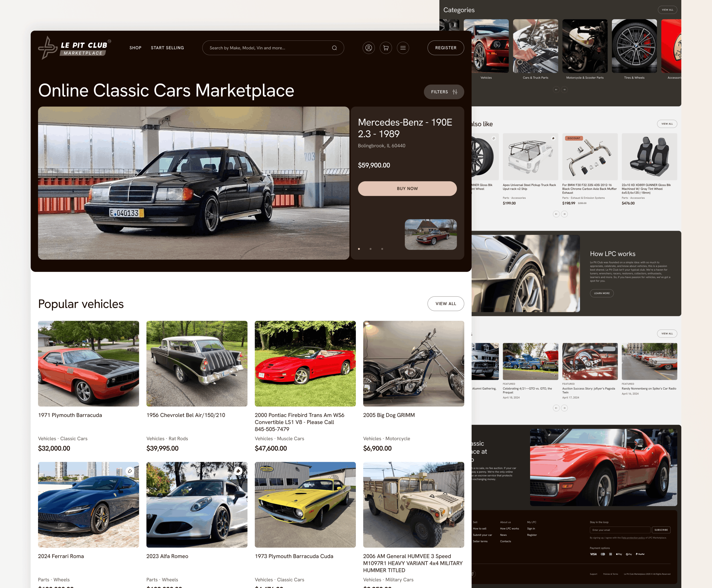
Task: Click the PayPal icon in footer
Action: [640, 554]
